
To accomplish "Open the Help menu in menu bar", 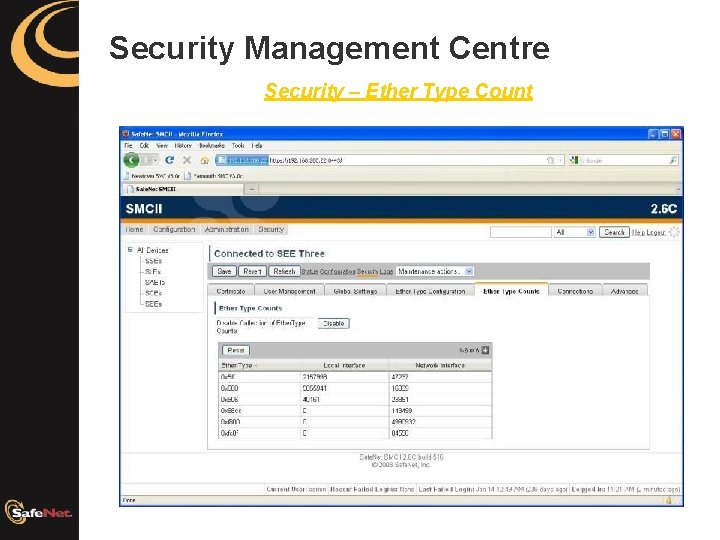I will pos(257,146).
